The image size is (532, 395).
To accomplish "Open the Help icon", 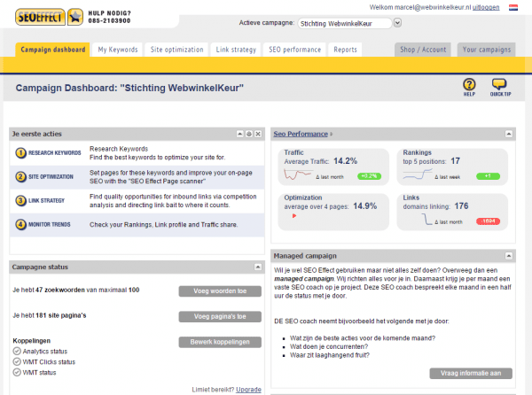I will click(469, 85).
